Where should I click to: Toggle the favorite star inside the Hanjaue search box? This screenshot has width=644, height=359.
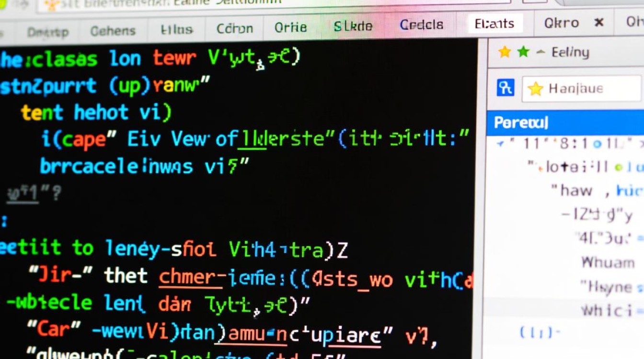click(536, 88)
